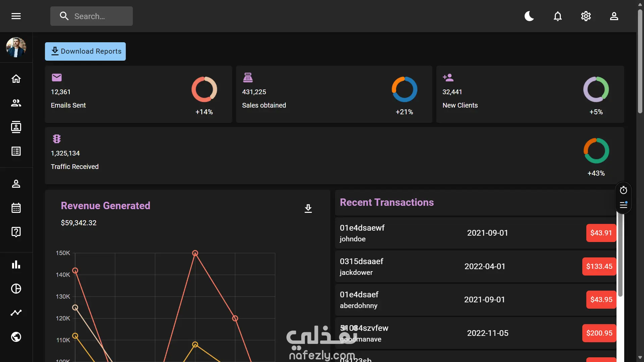Viewport: 644px width, 362px height.
Task: Open the team members sidebar icon
Action: coord(16,103)
